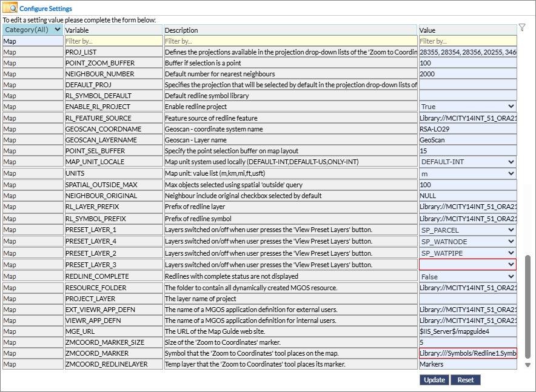Image resolution: width=536 pixels, height=392 pixels.
Task: Click the vertical scrollbar thumb
Action: coord(528,306)
